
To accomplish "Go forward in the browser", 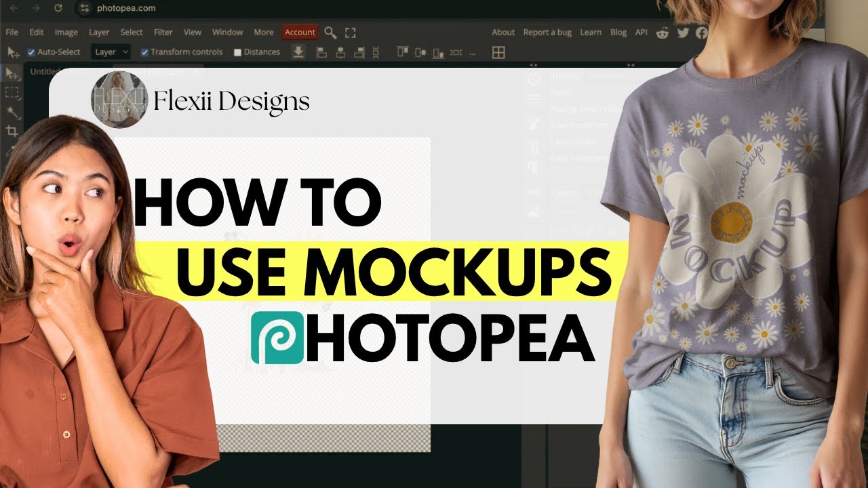I will tap(35, 8).
